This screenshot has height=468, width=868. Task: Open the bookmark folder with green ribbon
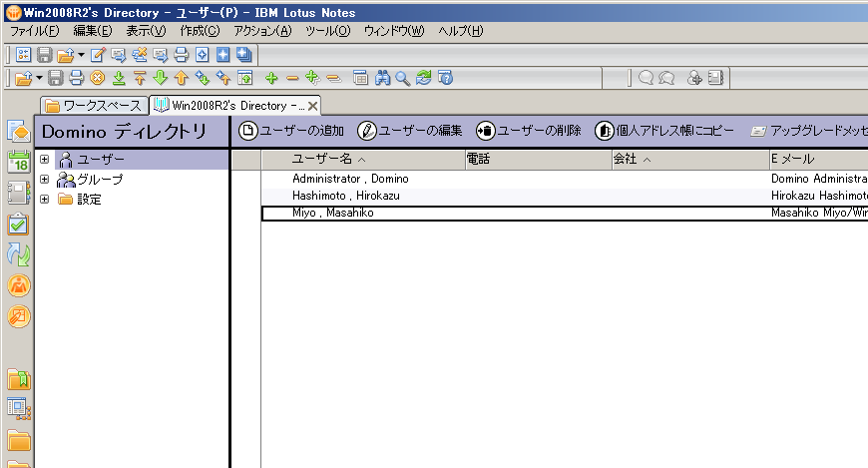point(19,380)
